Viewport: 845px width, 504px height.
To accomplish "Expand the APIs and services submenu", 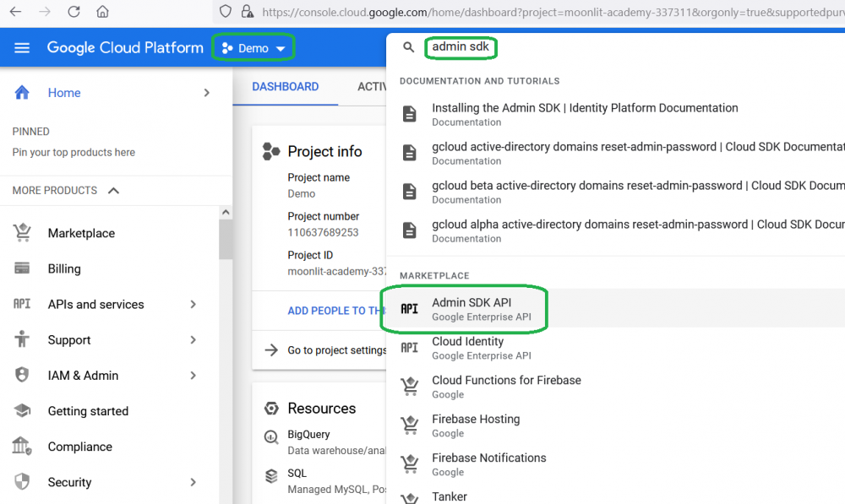I will [x=194, y=304].
